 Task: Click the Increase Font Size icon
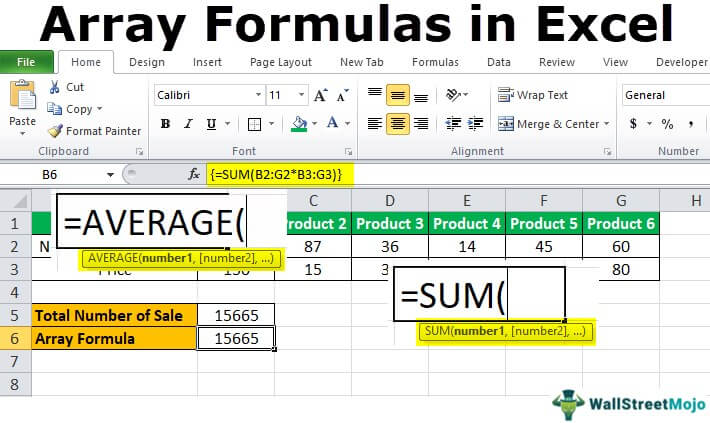(321, 96)
